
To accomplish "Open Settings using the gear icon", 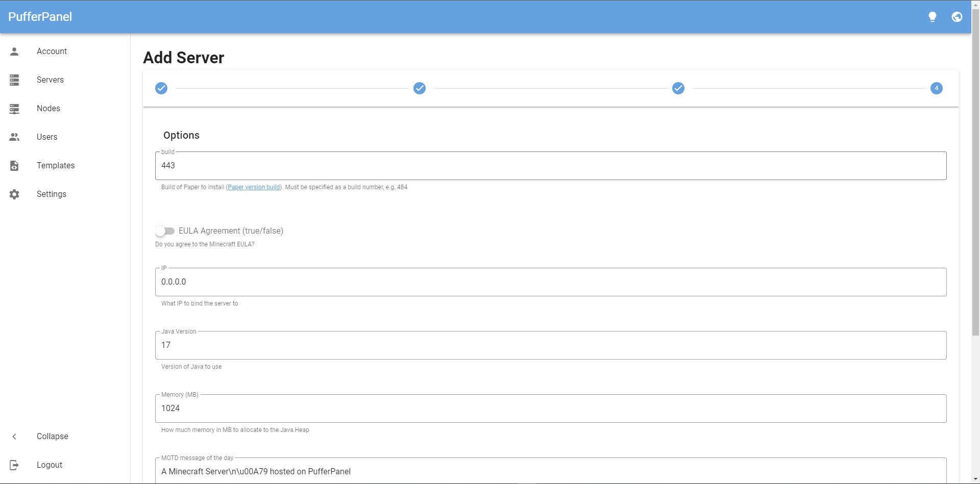I will pos(14,194).
